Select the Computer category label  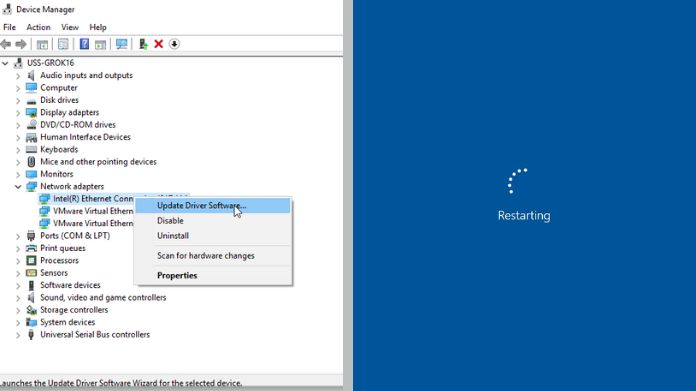pos(59,88)
